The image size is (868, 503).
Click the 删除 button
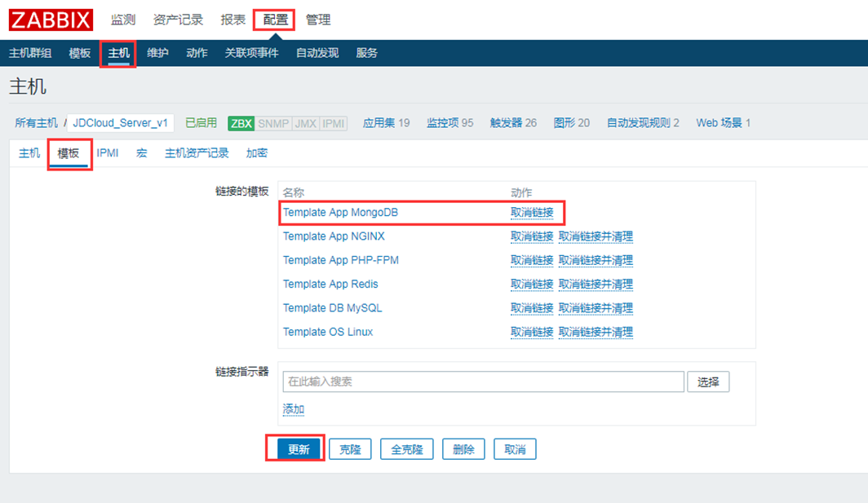[x=463, y=449]
